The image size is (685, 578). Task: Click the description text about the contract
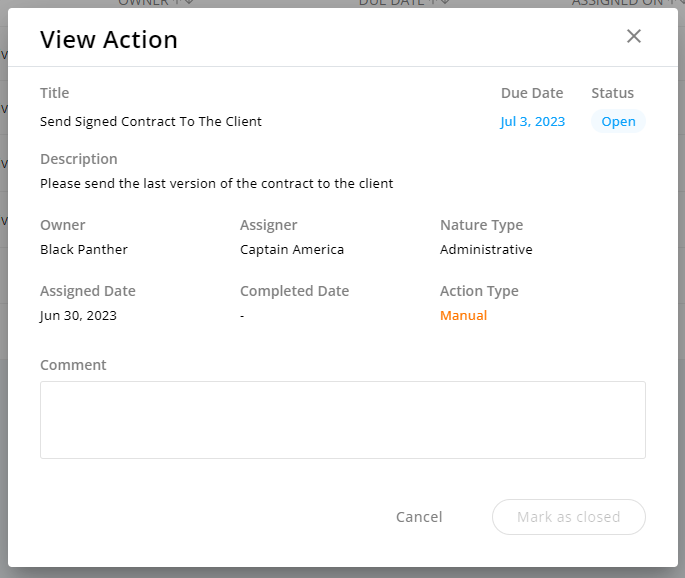[216, 183]
